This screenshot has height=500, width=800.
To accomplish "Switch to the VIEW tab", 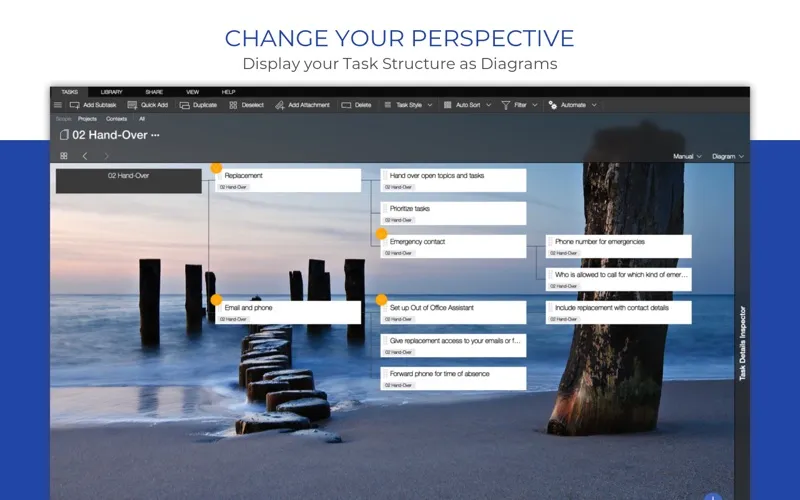I will [x=192, y=92].
